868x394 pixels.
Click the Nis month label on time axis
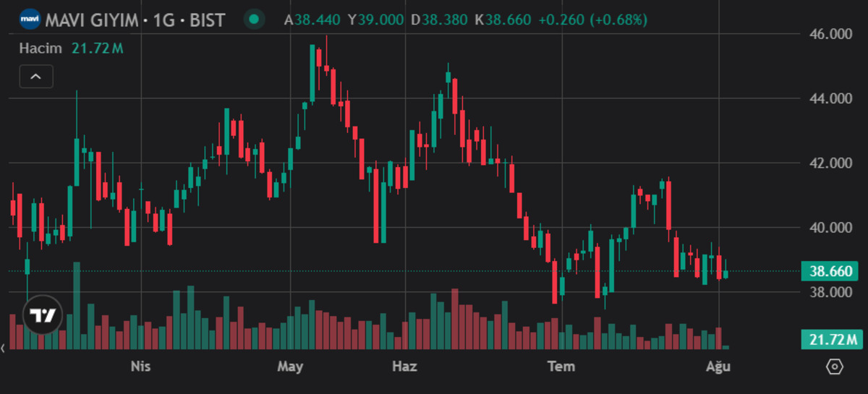point(140,367)
